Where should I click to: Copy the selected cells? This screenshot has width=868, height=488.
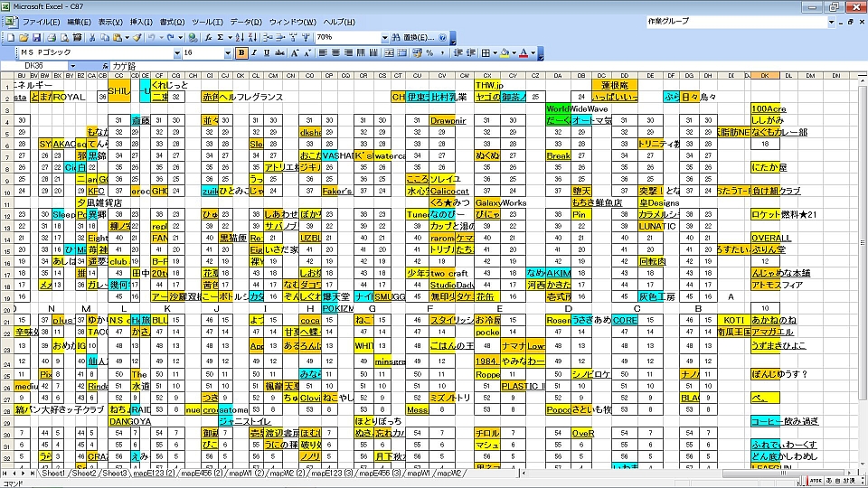click(x=105, y=38)
